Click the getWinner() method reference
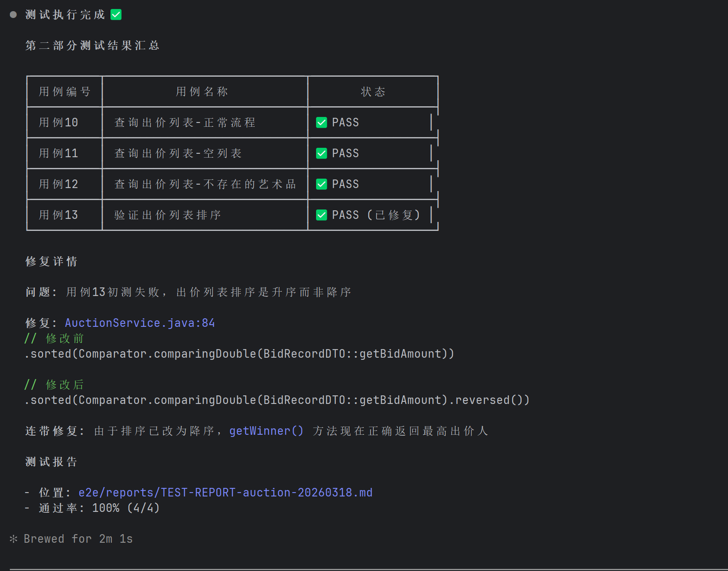The height and width of the screenshot is (571, 728). [x=266, y=430]
